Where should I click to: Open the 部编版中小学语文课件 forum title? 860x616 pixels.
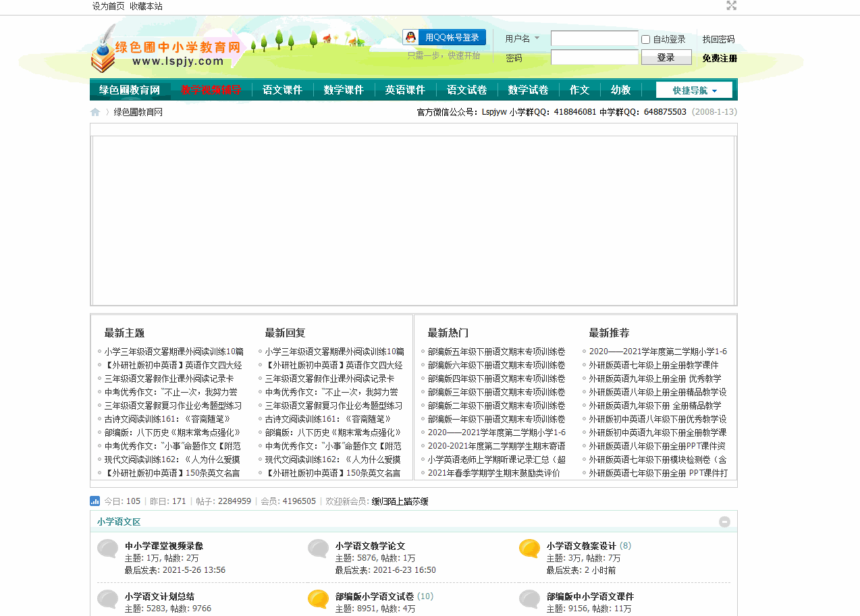pos(590,596)
